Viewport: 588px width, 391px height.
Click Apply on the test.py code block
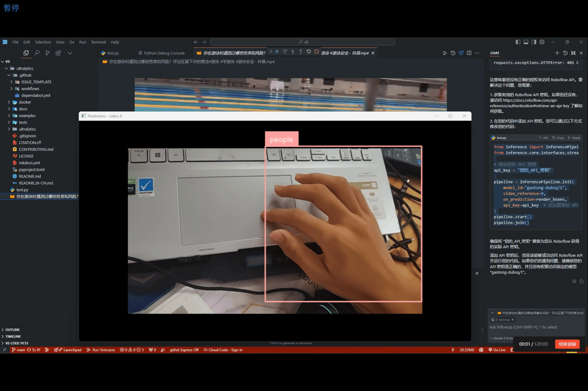click(x=574, y=138)
